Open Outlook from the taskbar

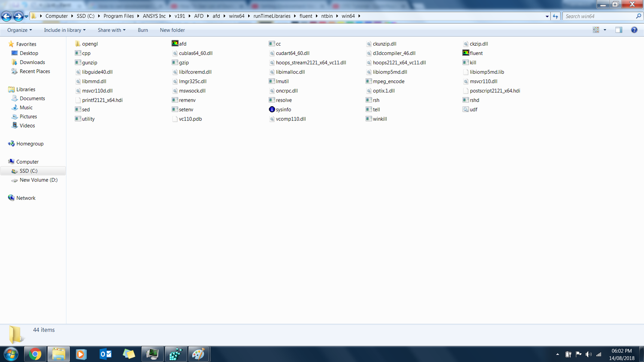106,354
